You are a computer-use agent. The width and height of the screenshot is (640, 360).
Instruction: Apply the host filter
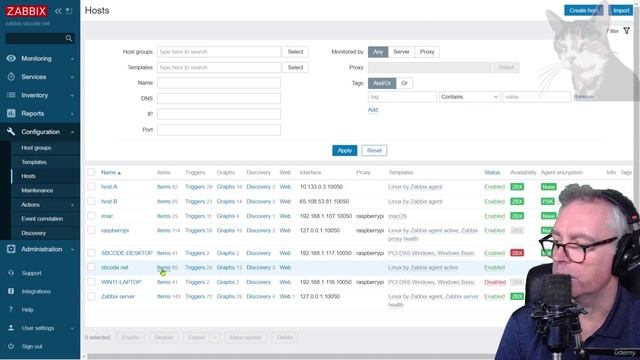[344, 151]
